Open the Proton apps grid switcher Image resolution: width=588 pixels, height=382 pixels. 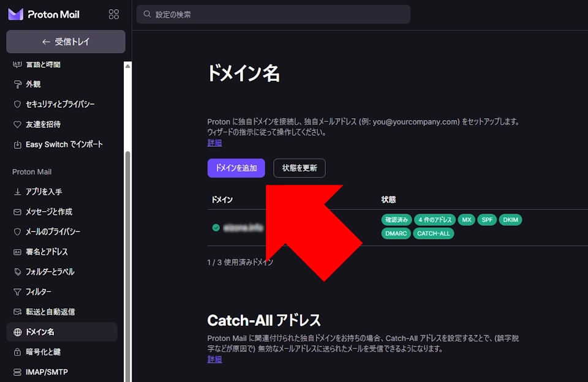tap(113, 14)
